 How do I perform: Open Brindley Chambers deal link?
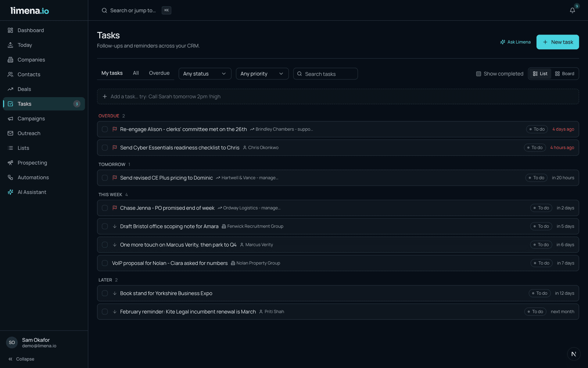point(282,129)
